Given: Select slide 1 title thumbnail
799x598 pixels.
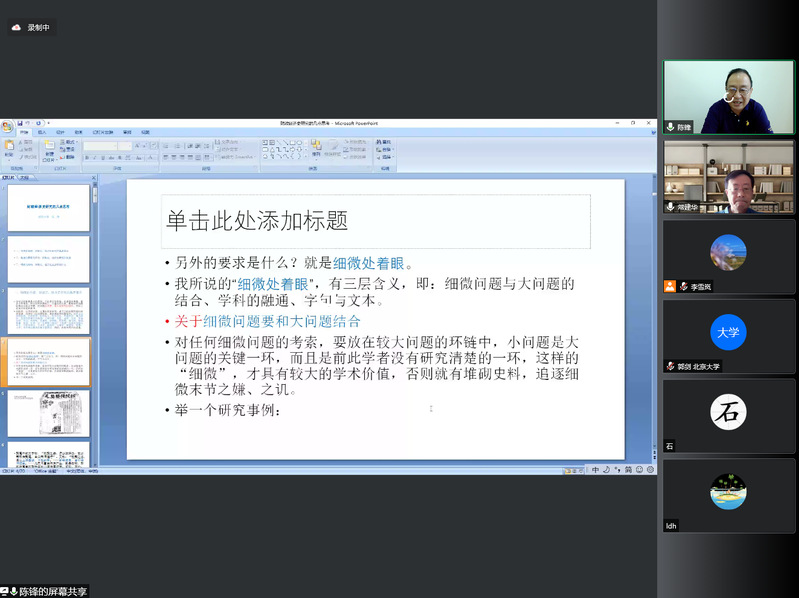Looking at the screenshot, I should click(48, 208).
